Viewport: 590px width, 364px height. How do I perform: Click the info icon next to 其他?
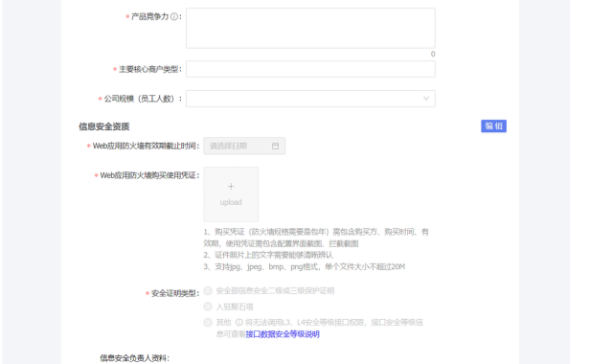tap(238, 322)
